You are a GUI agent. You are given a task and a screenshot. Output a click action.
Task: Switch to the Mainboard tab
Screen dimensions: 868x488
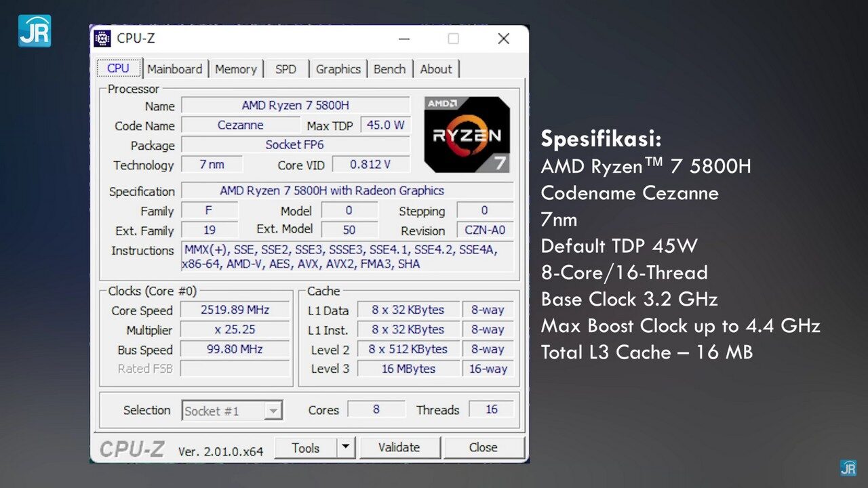tap(174, 69)
